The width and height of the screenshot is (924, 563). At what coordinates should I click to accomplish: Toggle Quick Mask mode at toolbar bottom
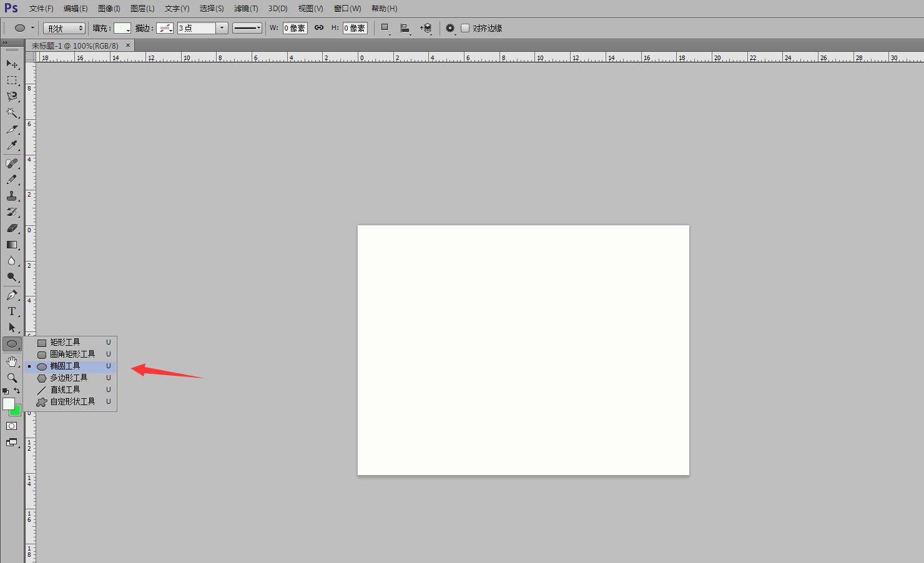[12, 426]
